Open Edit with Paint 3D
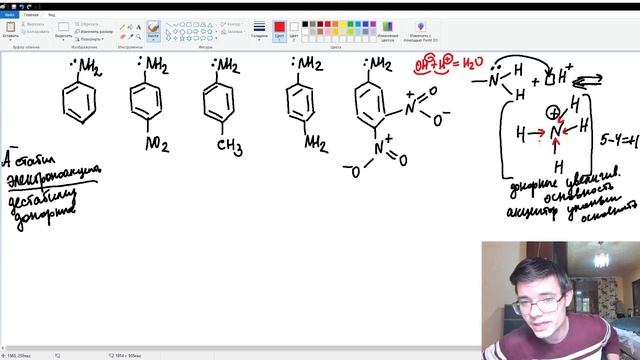 click(x=420, y=32)
